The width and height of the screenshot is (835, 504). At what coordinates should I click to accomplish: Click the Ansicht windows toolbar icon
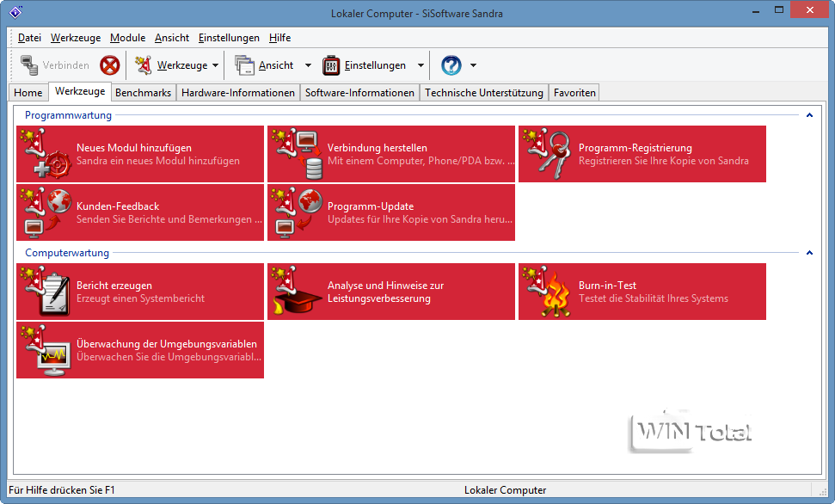244,65
